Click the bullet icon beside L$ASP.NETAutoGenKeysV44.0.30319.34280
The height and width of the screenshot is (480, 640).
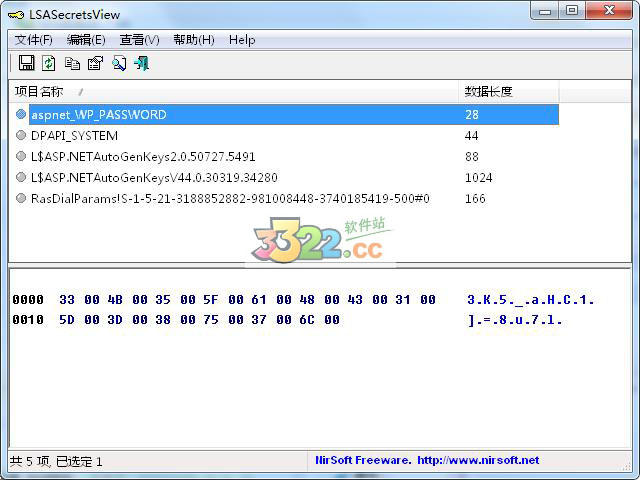21,177
